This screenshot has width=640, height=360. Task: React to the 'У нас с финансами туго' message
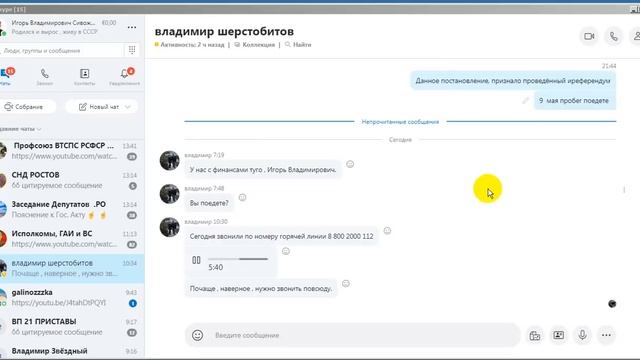click(x=350, y=164)
